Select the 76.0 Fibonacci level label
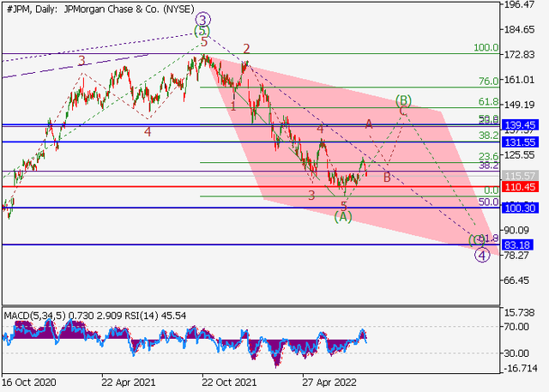Image resolution: width=549 pixels, height=392 pixels. coord(488,81)
